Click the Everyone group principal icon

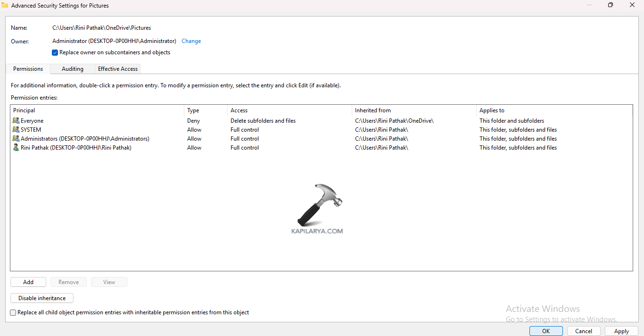coord(16,121)
